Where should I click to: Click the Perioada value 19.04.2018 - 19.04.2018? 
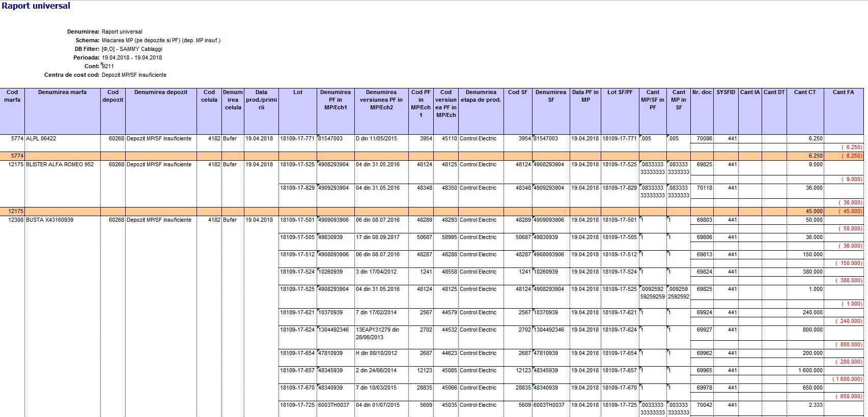132,58
